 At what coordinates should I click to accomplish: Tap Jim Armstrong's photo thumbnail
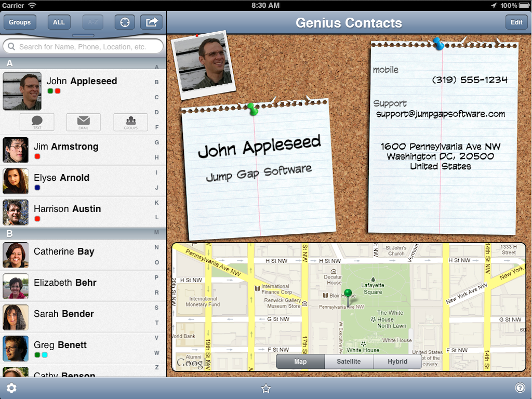click(16, 150)
